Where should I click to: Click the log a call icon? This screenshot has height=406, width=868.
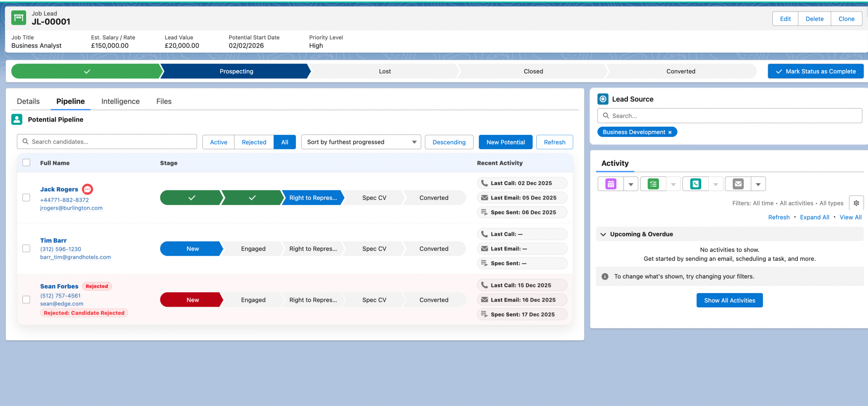coord(695,184)
